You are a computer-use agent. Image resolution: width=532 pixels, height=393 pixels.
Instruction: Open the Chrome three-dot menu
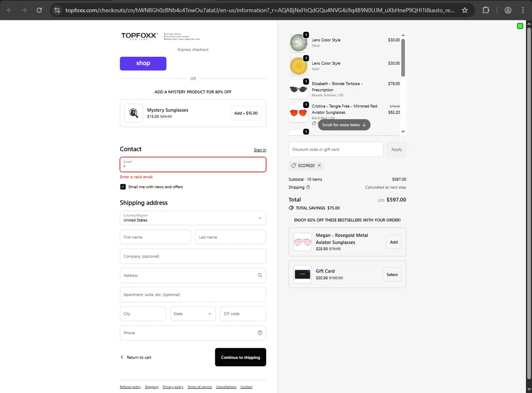coord(523,10)
